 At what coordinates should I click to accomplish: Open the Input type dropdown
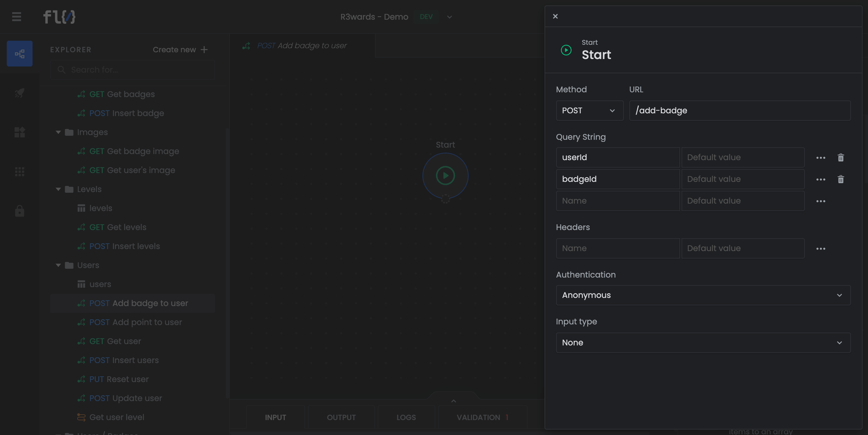point(703,343)
